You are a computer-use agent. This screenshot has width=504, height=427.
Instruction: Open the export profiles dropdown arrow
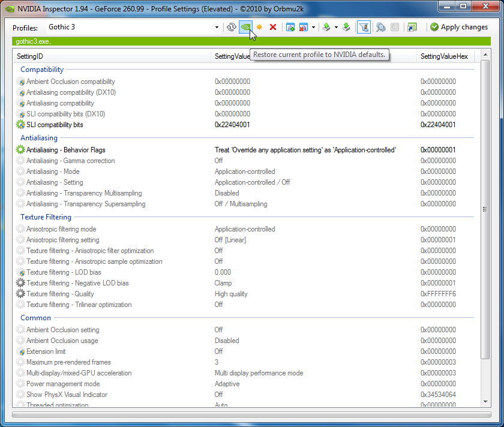coord(336,27)
